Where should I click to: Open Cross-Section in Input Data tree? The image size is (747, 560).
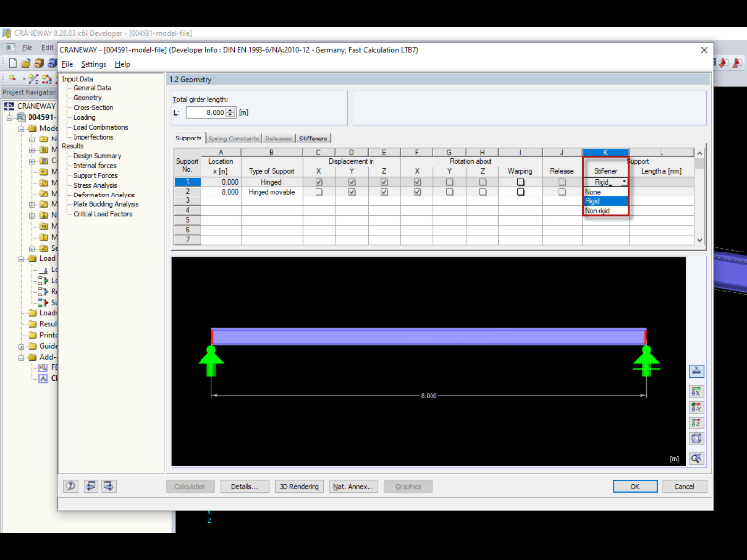pos(93,108)
